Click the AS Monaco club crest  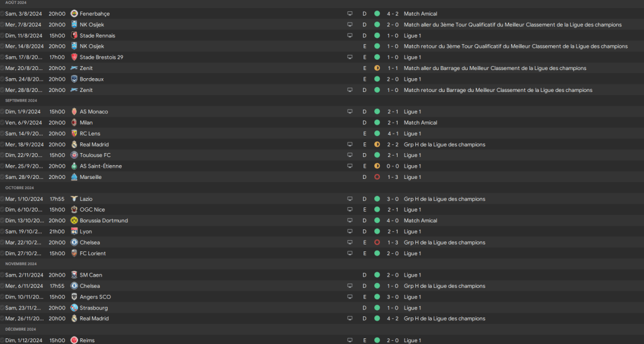coord(74,112)
